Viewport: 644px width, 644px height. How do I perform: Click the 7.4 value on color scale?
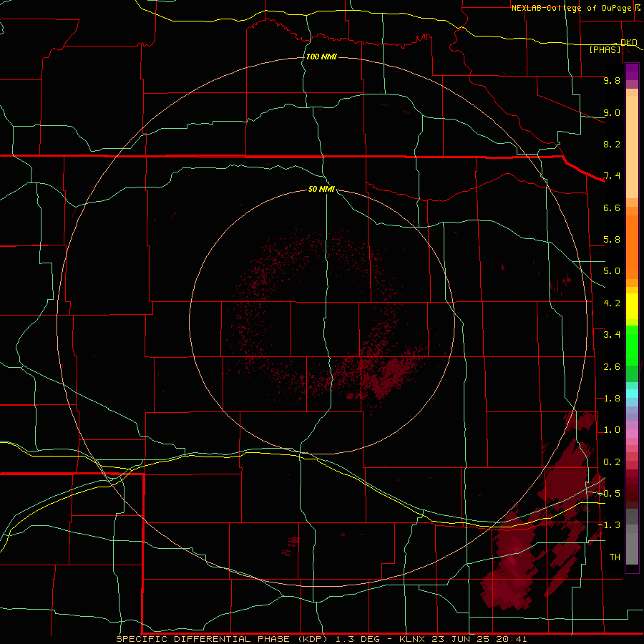tap(612, 176)
